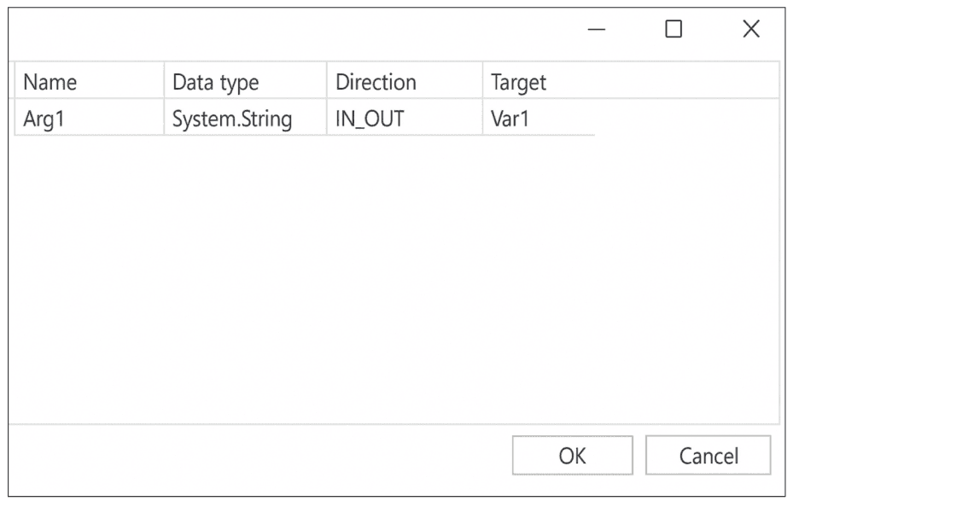Confirm with the OK button
The height and width of the screenshot is (507, 980).
click(572, 456)
